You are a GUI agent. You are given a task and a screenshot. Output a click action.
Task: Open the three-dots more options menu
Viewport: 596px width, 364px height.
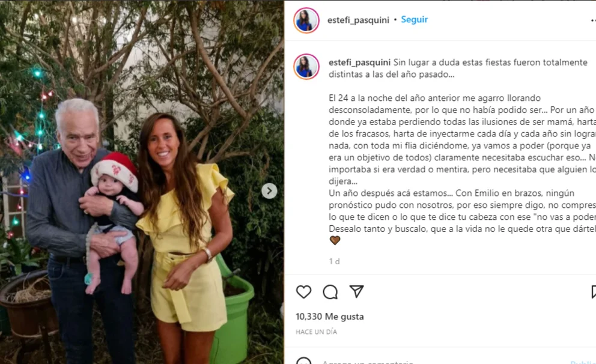pos(594,20)
